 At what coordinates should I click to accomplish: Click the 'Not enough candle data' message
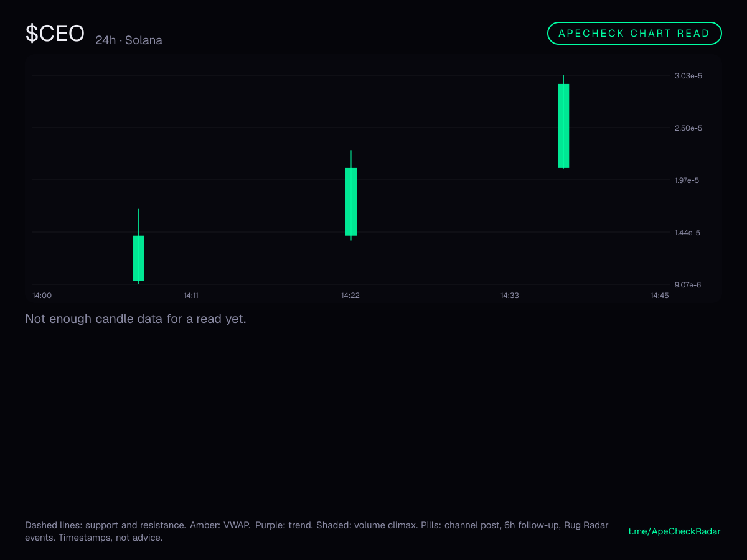point(136,319)
